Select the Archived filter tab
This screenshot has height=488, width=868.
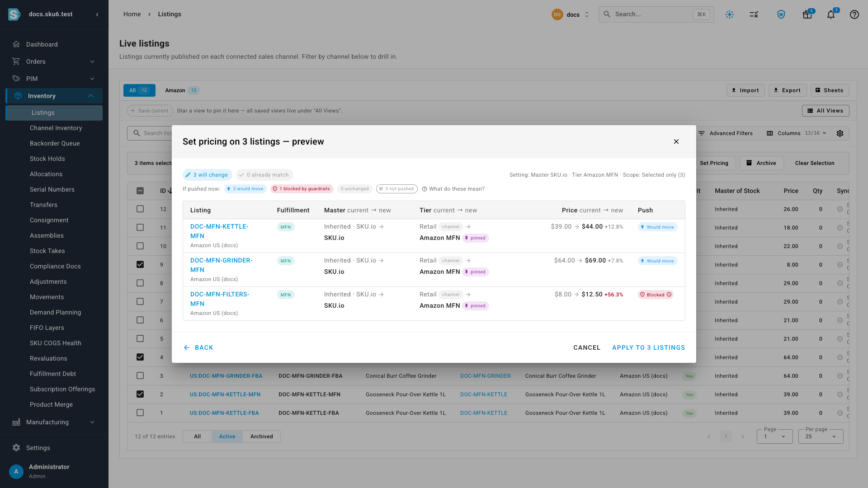click(262, 436)
